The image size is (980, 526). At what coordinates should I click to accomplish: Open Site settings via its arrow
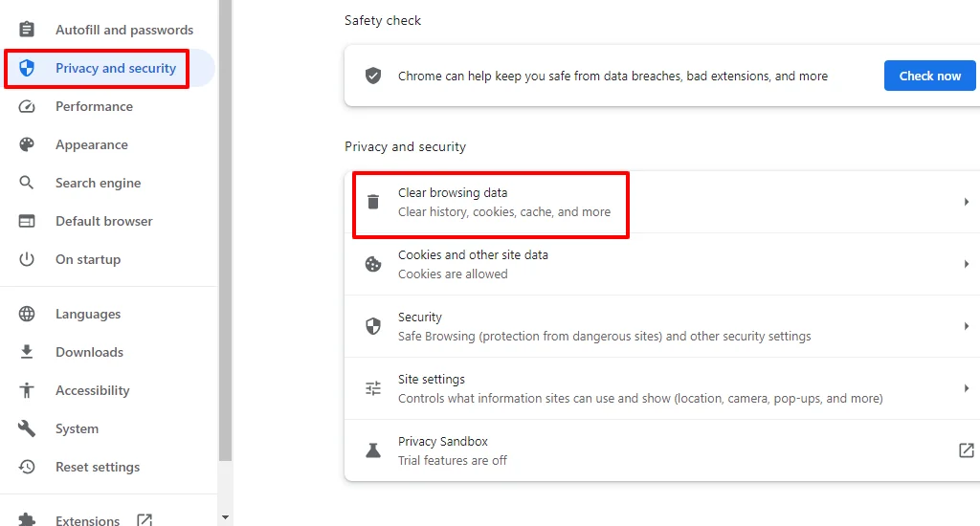(967, 388)
